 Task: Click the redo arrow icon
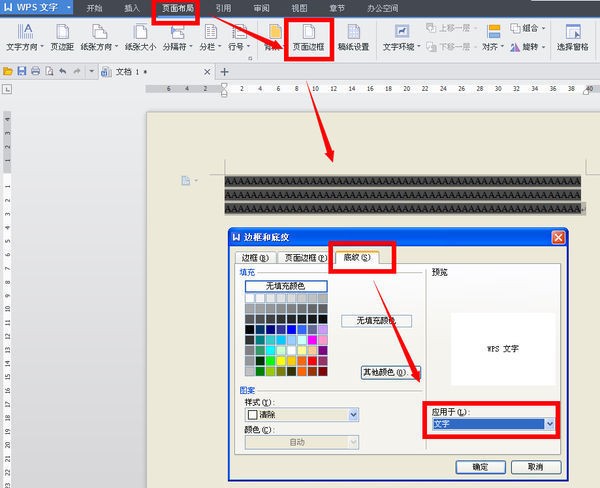[77, 71]
